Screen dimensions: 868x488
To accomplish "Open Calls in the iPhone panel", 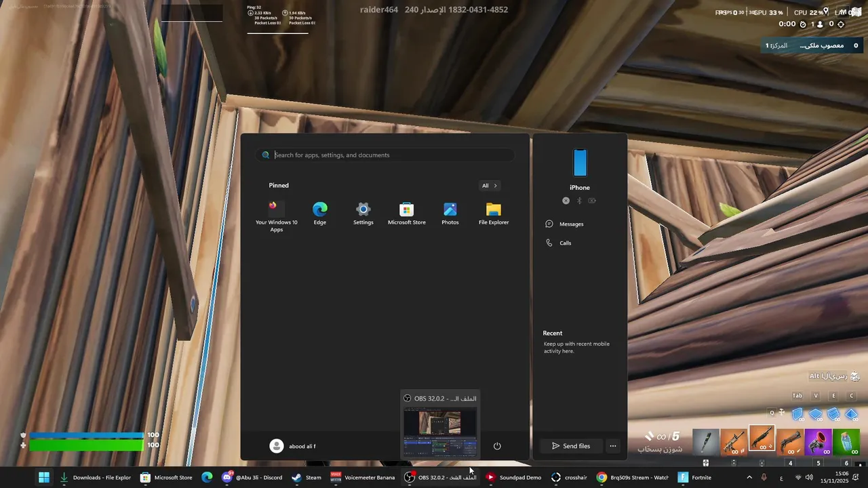I will click(559, 243).
